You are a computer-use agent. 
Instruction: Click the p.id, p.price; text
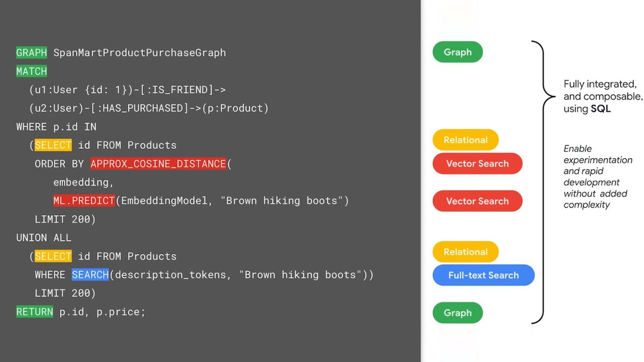103,312
